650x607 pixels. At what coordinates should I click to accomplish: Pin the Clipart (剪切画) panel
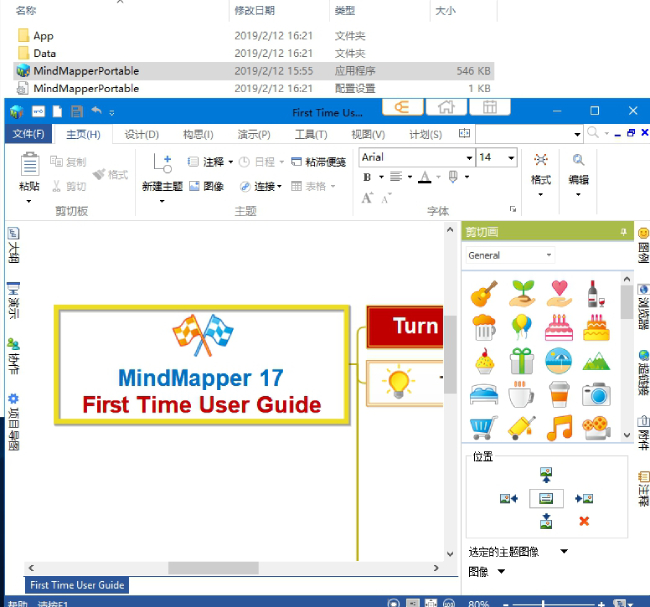pos(623,232)
